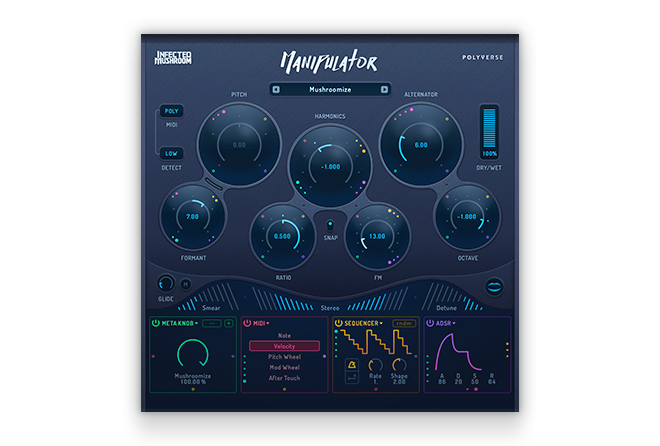The height and width of the screenshot is (446, 660).
Task: Open the Meta Knob module dropdown
Action: point(180,323)
